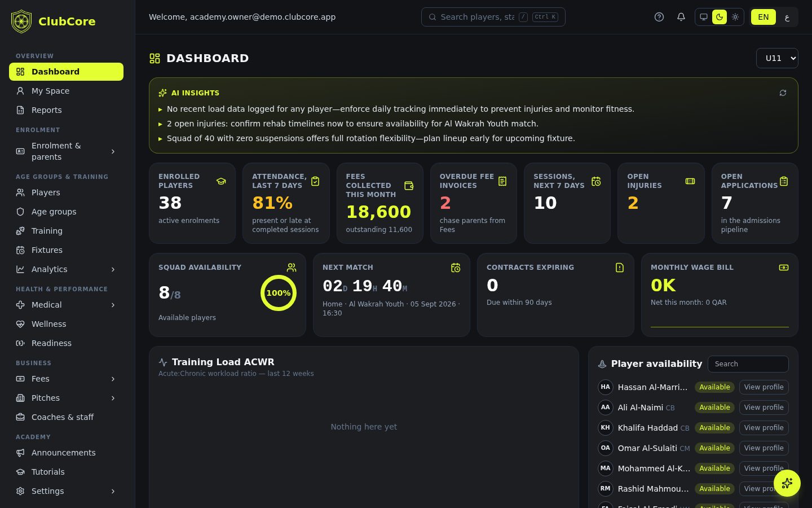Image resolution: width=812 pixels, height=508 pixels.
Task: Open the help question mark icon
Action: (x=659, y=17)
